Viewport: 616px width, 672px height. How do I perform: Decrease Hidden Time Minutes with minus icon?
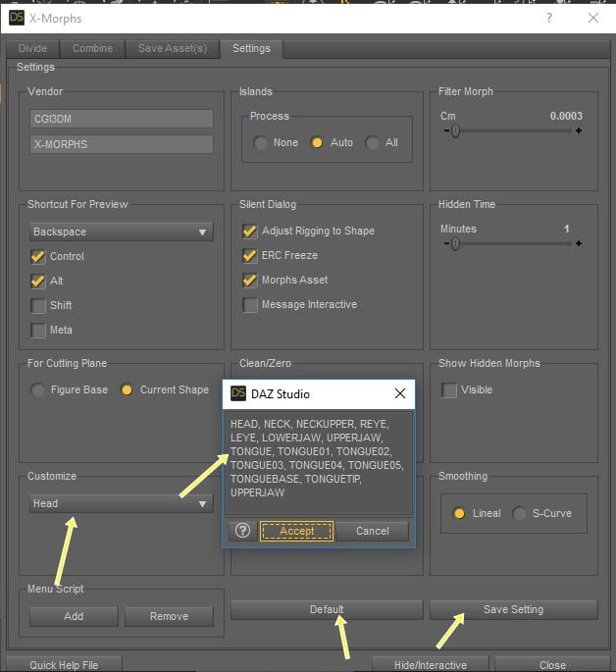pyautogui.click(x=446, y=243)
